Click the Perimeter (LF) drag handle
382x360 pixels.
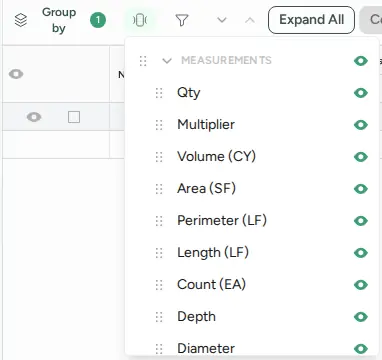click(159, 221)
